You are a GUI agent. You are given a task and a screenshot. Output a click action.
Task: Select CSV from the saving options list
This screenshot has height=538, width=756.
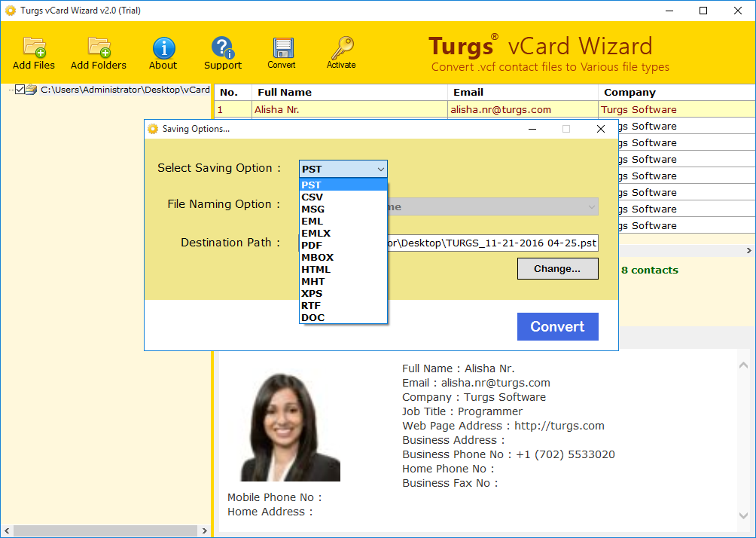click(x=343, y=197)
